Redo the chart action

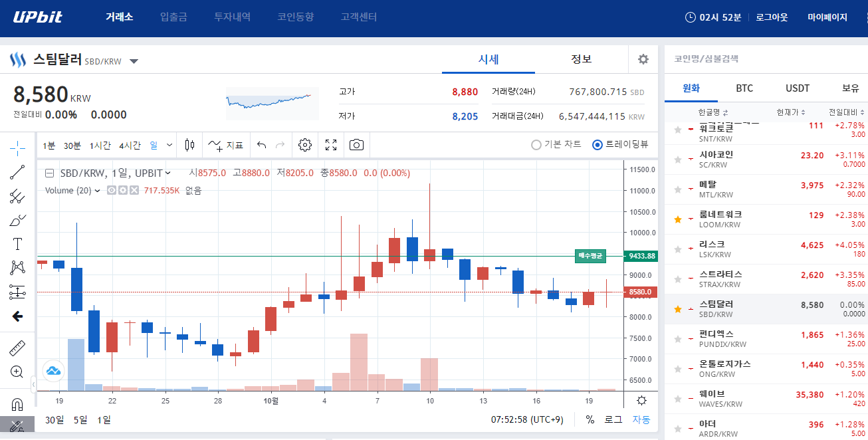click(280, 145)
